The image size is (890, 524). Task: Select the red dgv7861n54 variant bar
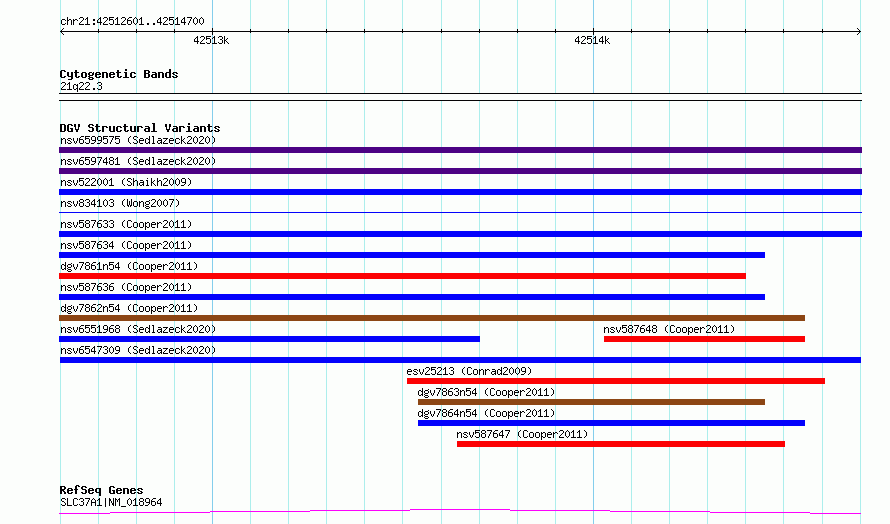pos(402,276)
